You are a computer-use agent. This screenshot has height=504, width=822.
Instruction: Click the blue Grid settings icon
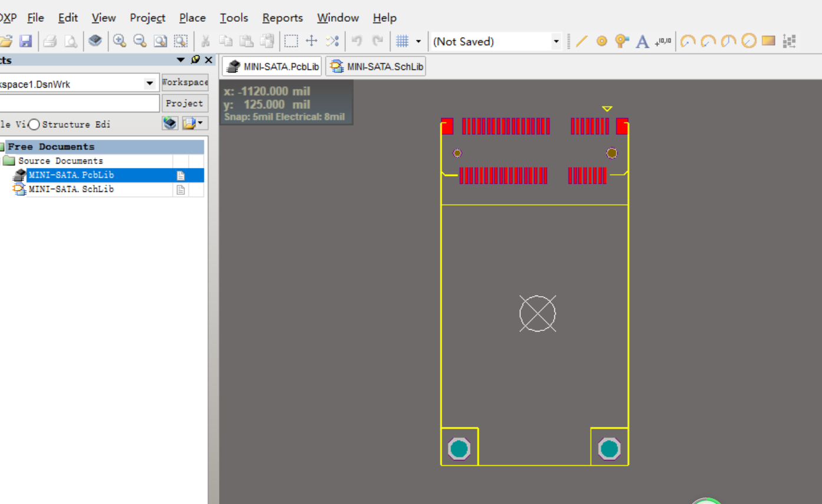point(402,41)
